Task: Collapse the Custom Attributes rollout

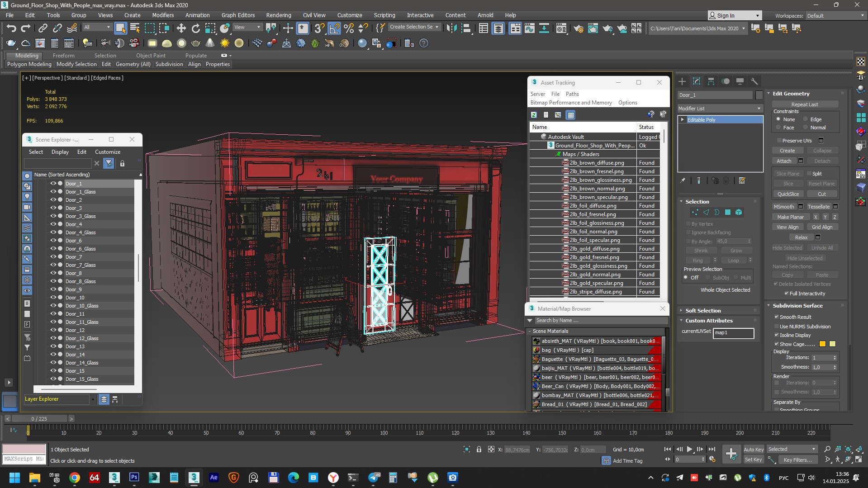Action: [682, 321]
